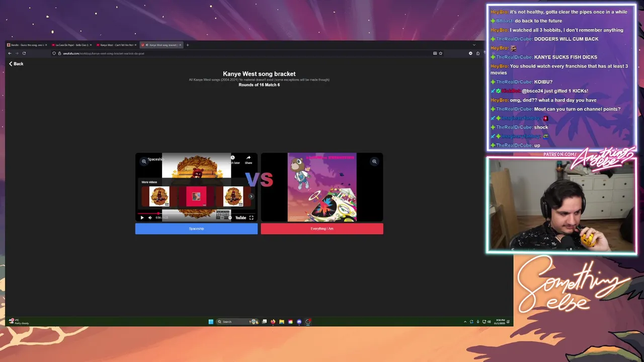
Task: Open YouTube player settings gear
Action: [x=230, y=218]
